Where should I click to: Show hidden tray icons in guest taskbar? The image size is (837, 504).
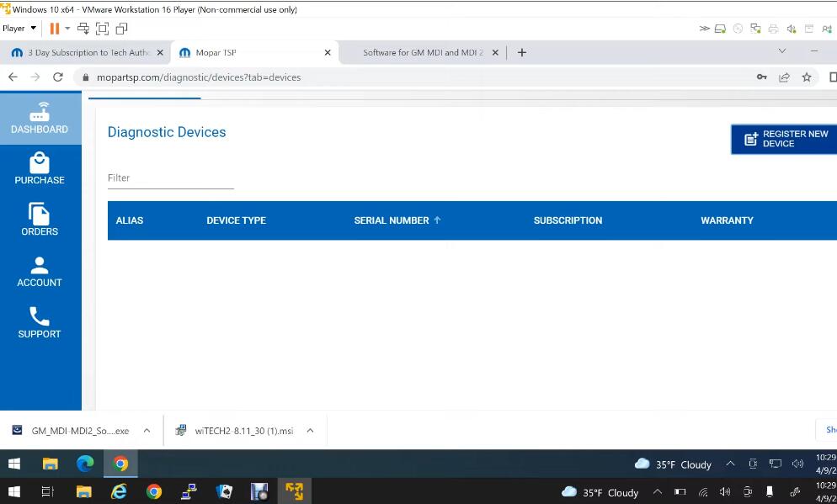pyautogui.click(x=730, y=464)
